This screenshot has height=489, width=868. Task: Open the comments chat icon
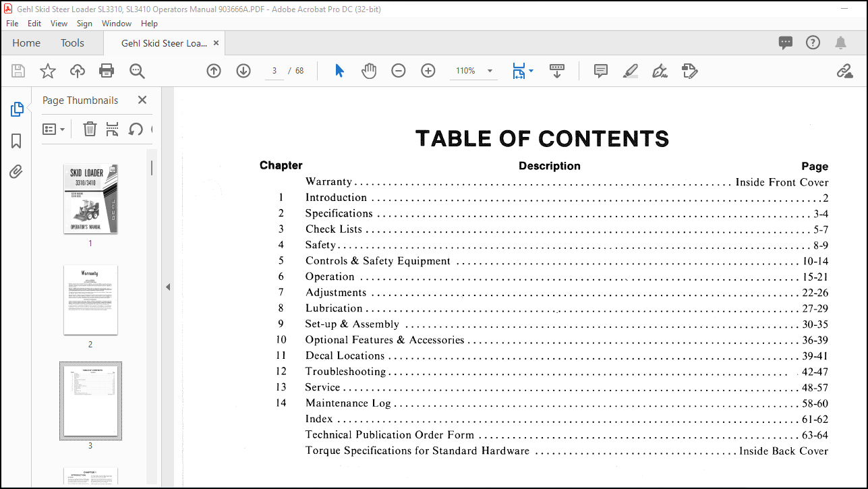786,42
